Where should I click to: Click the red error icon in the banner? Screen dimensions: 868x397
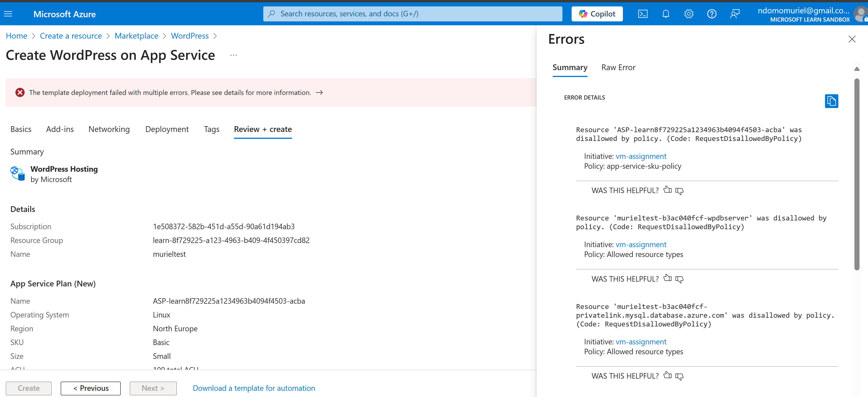[x=20, y=92]
